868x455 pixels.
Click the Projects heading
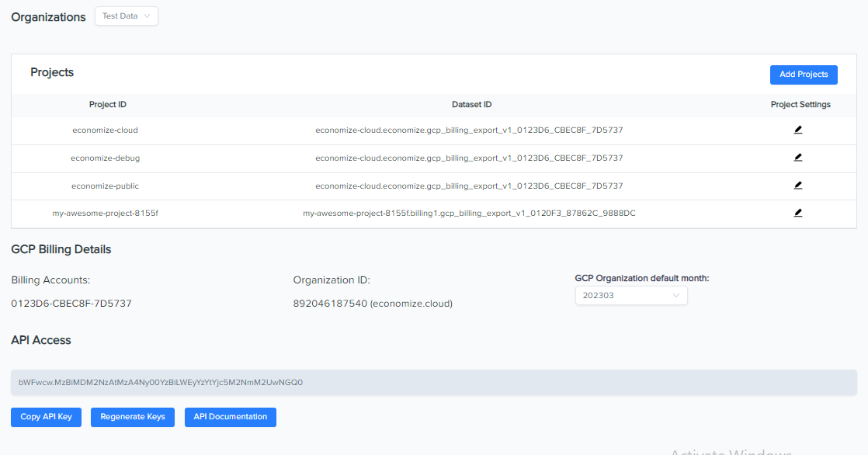click(x=52, y=72)
